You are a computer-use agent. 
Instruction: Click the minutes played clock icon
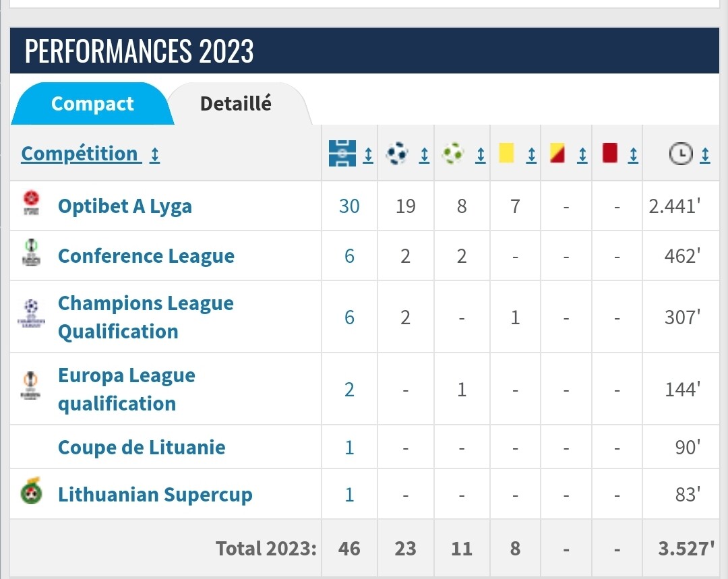pyautogui.click(x=681, y=154)
